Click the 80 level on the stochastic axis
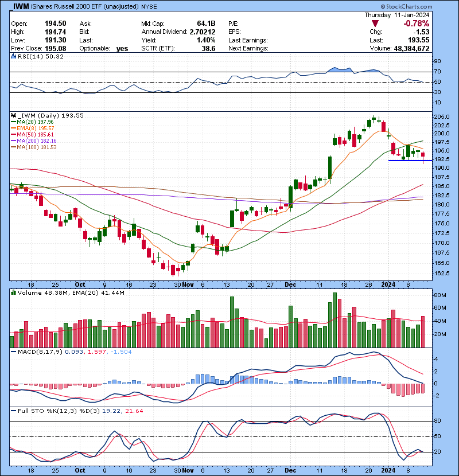The width and height of the screenshot is (459, 476). (x=438, y=421)
